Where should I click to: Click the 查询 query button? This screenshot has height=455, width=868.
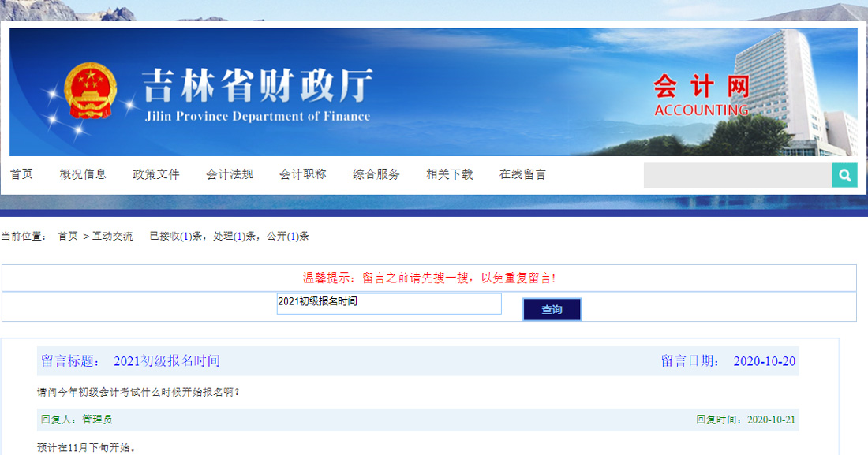[x=552, y=309]
